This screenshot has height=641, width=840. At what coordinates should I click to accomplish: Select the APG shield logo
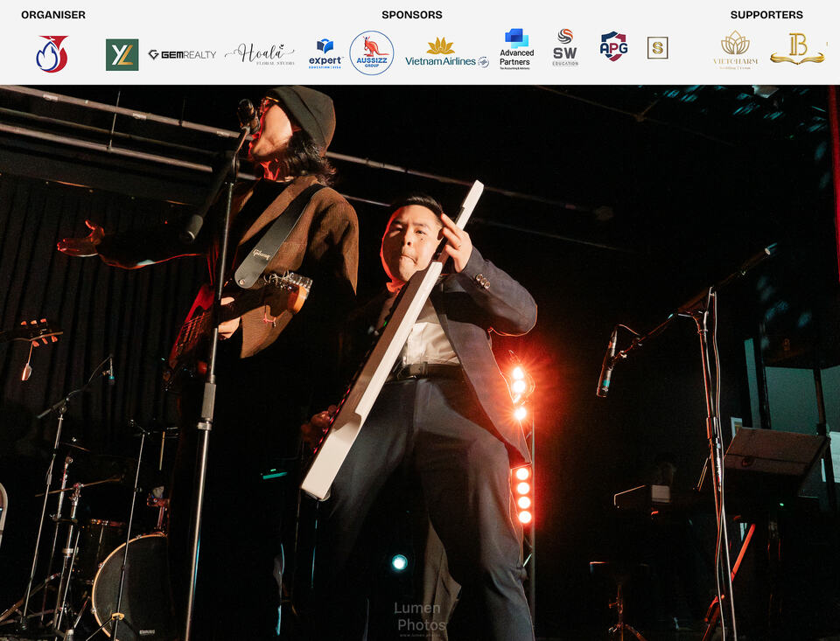(x=614, y=46)
